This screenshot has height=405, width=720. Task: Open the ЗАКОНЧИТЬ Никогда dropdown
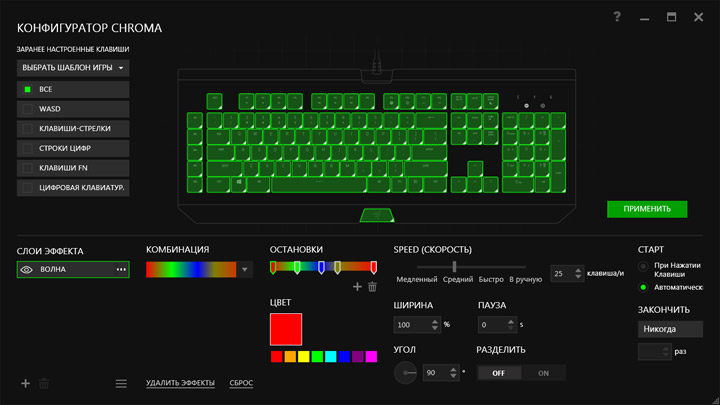click(670, 329)
